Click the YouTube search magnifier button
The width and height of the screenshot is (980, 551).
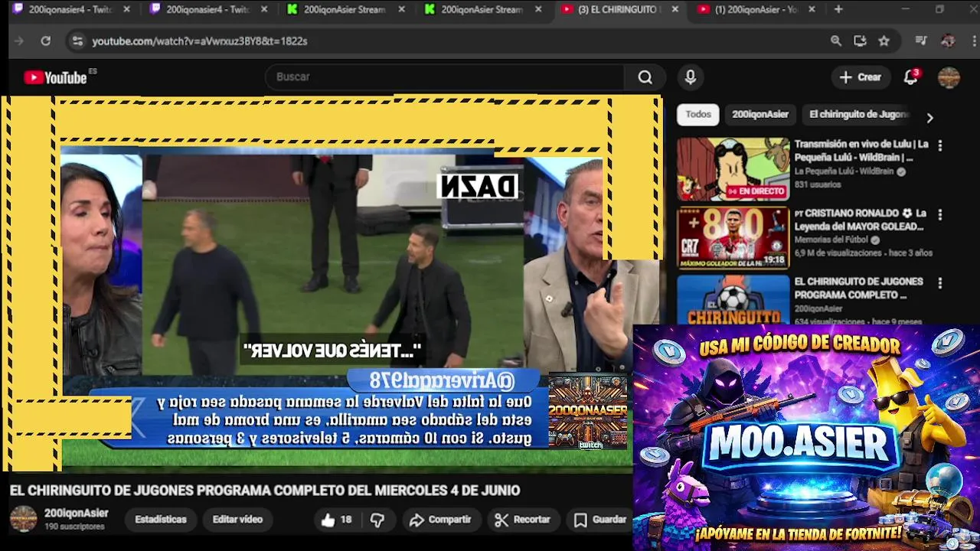(645, 77)
